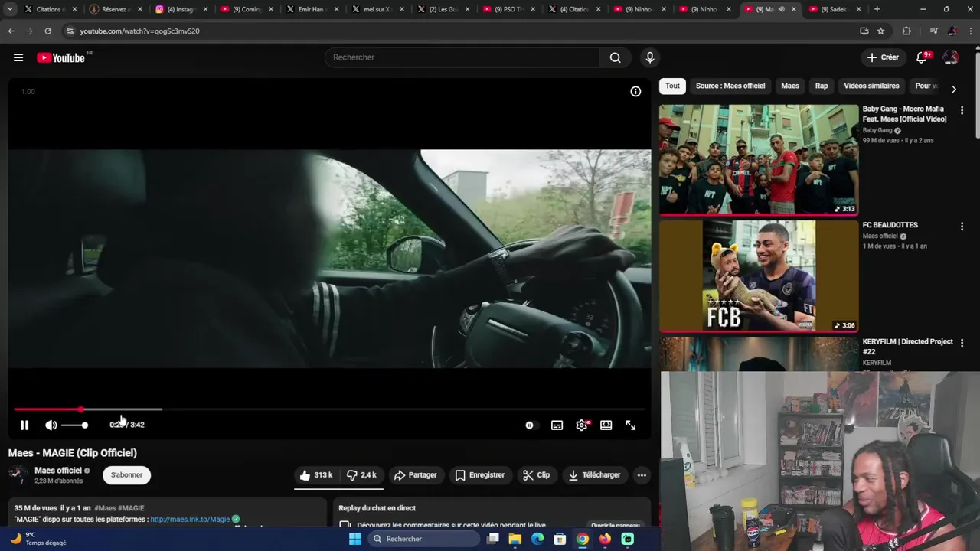Click the search magnifier button
This screenshot has width=980, height=551.
pyautogui.click(x=615, y=57)
